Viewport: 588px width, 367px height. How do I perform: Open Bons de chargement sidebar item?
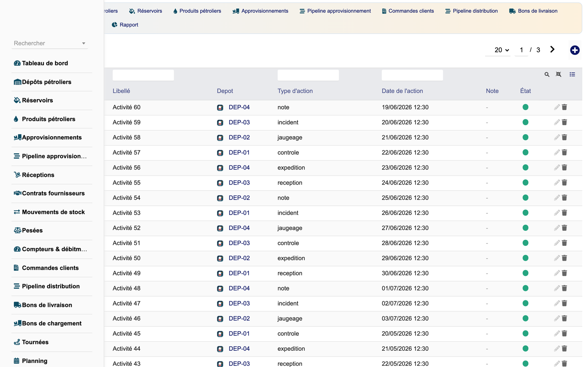click(52, 324)
